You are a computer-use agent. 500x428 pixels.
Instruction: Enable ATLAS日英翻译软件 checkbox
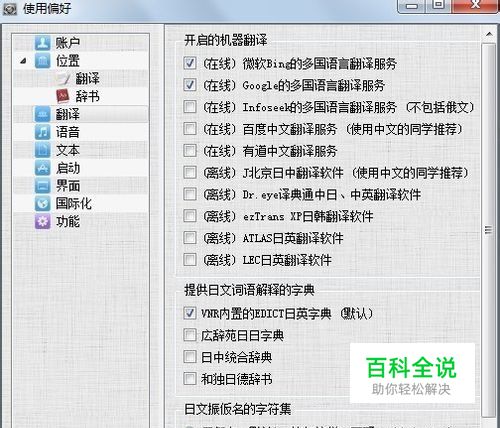(x=190, y=238)
